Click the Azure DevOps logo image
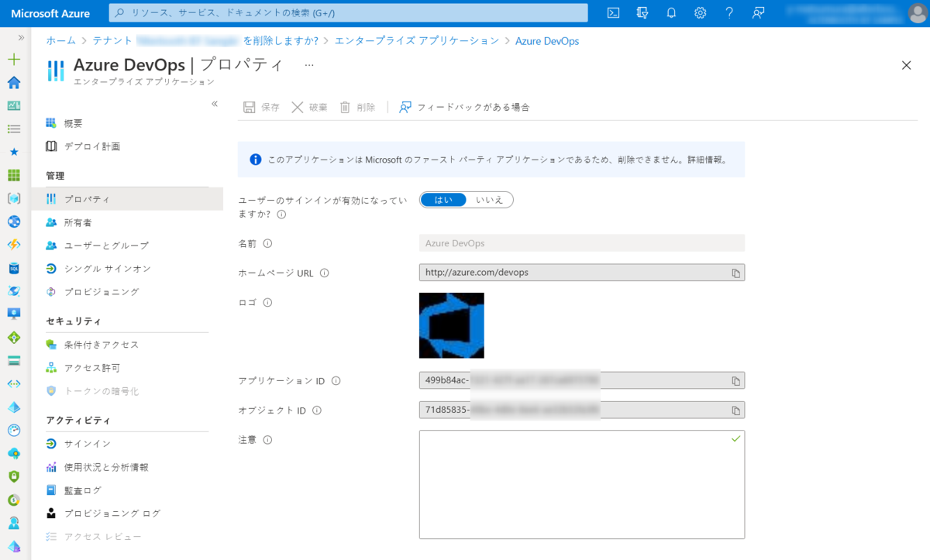The image size is (930, 560). [452, 325]
